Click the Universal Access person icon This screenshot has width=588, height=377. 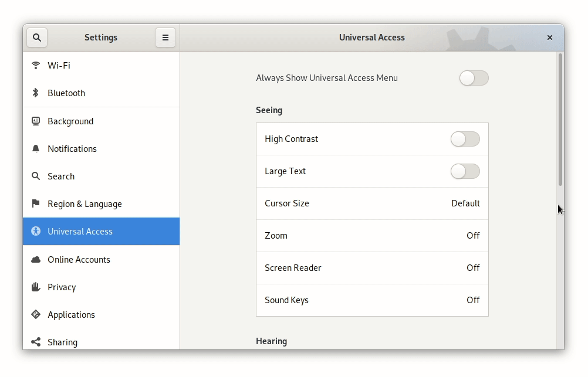(x=36, y=231)
